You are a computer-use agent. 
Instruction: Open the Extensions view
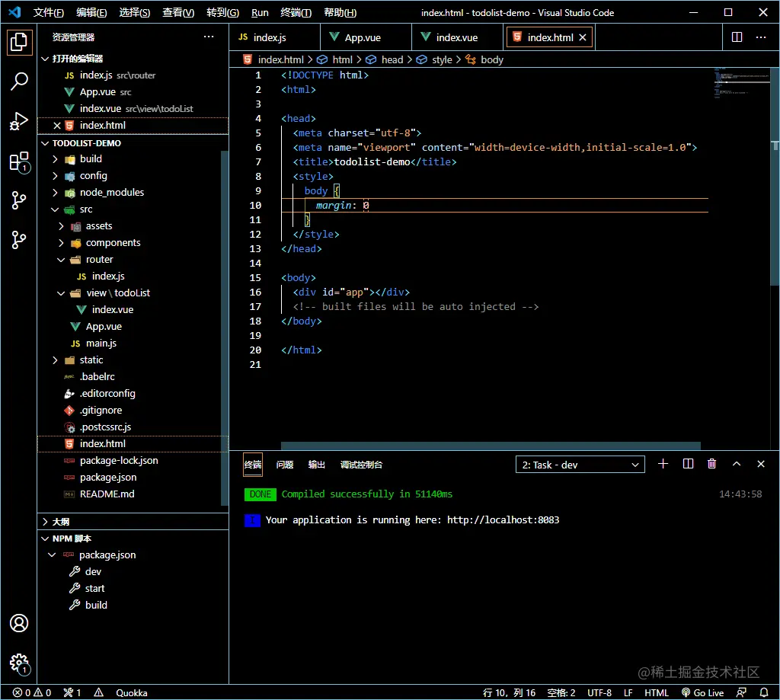pyautogui.click(x=19, y=161)
